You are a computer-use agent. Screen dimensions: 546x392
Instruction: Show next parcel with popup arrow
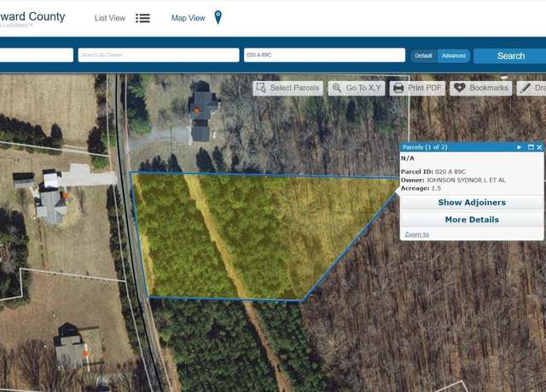click(x=520, y=147)
